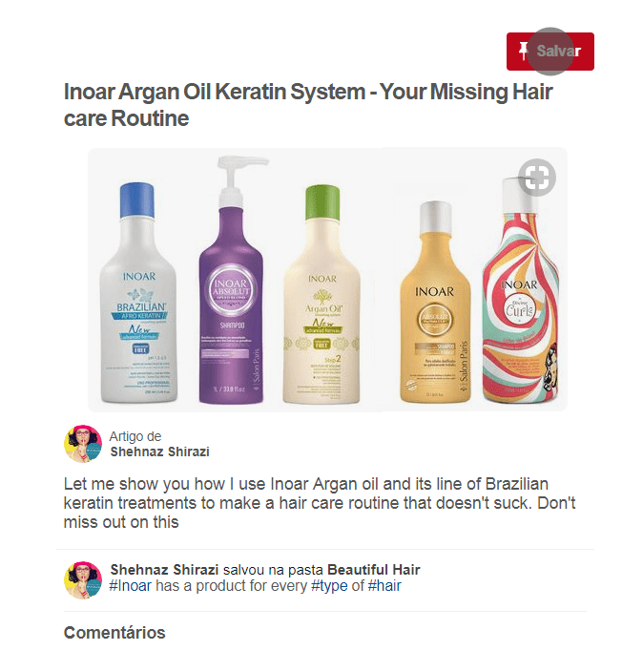This screenshot has width=643, height=672.
Task: Click the Artigo de label
Action: (x=135, y=436)
